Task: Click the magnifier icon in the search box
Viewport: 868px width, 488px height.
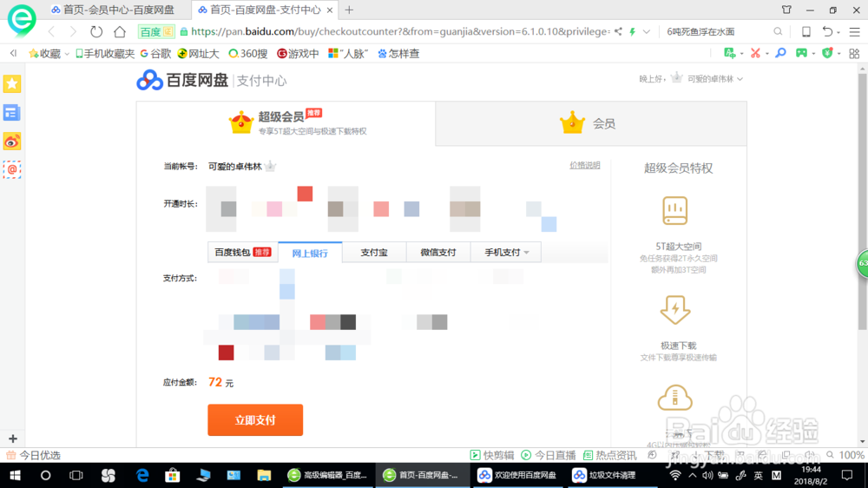Action: (778, 31)
